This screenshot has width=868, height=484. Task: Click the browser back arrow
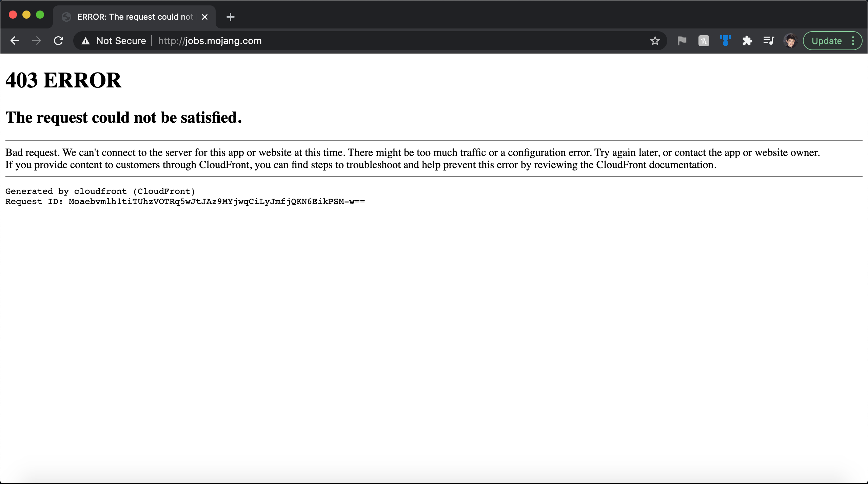point(15,41)
